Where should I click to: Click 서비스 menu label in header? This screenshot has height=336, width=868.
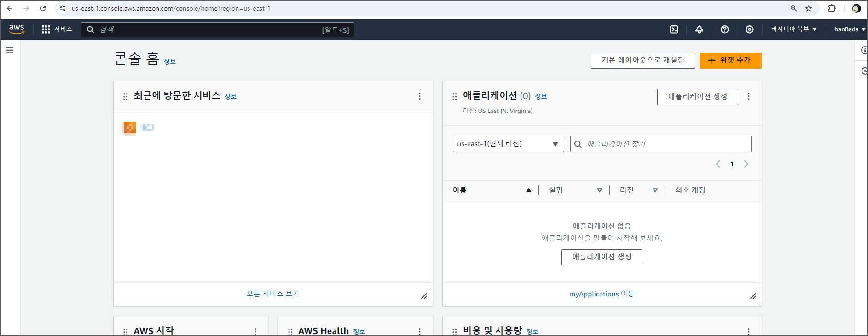(63, 29)
